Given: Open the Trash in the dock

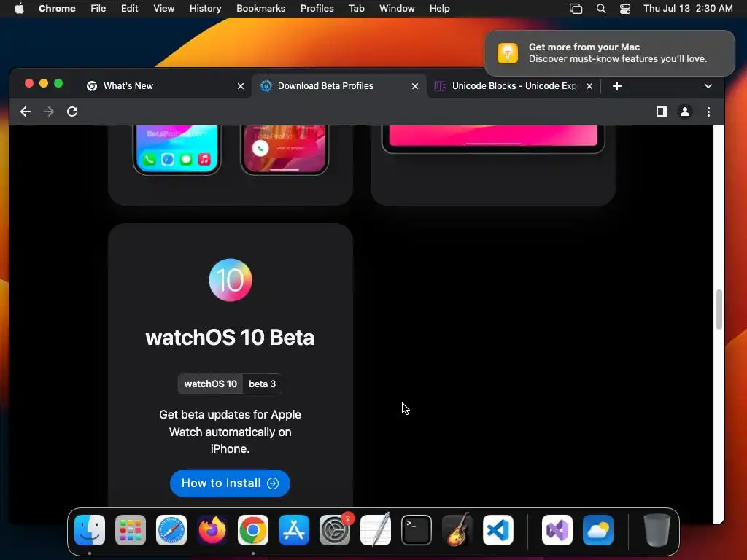Looking at the screenshot, I should [x=657, y=530].
